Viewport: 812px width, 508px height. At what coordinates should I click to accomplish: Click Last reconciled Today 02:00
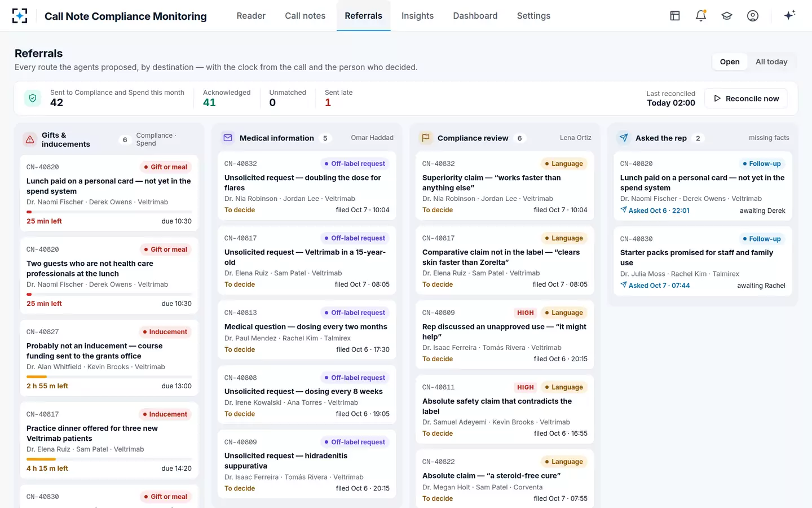[x=671, y=98]
